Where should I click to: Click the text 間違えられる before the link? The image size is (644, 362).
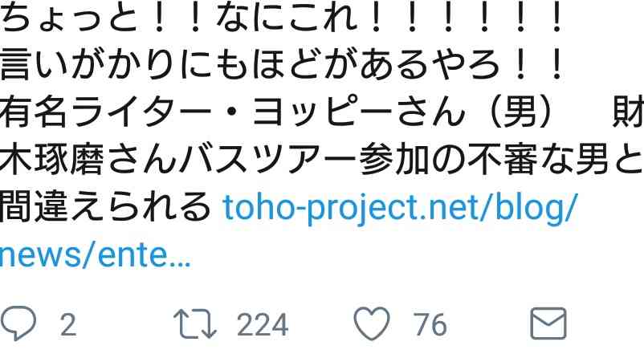105,207
